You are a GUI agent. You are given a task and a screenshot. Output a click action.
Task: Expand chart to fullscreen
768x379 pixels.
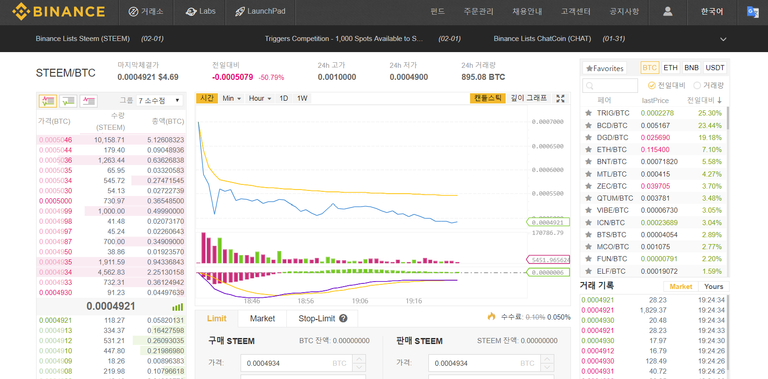(561, 98)
